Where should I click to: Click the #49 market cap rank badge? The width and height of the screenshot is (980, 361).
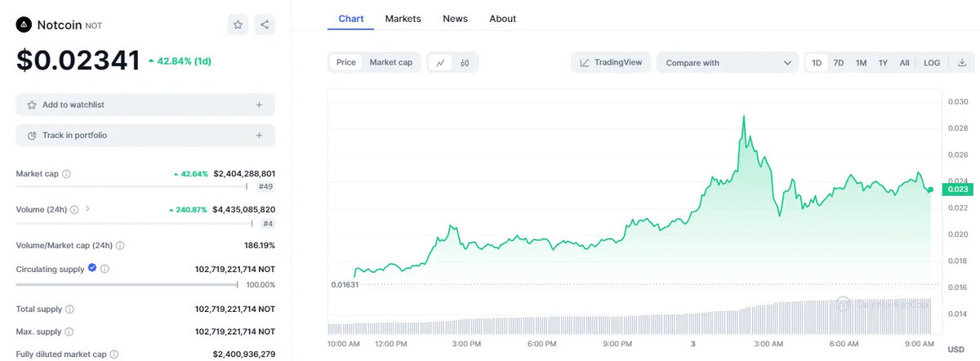point(265,186)
